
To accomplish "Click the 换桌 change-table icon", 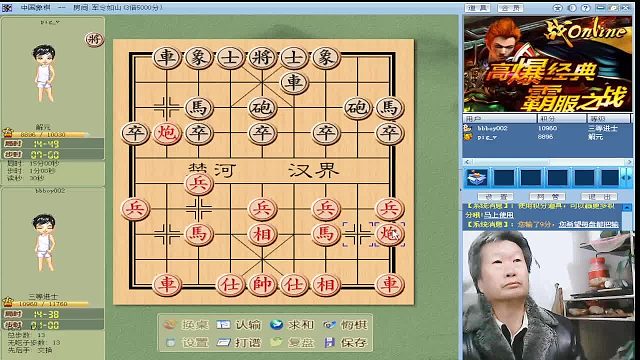I will tap(169, 325).
